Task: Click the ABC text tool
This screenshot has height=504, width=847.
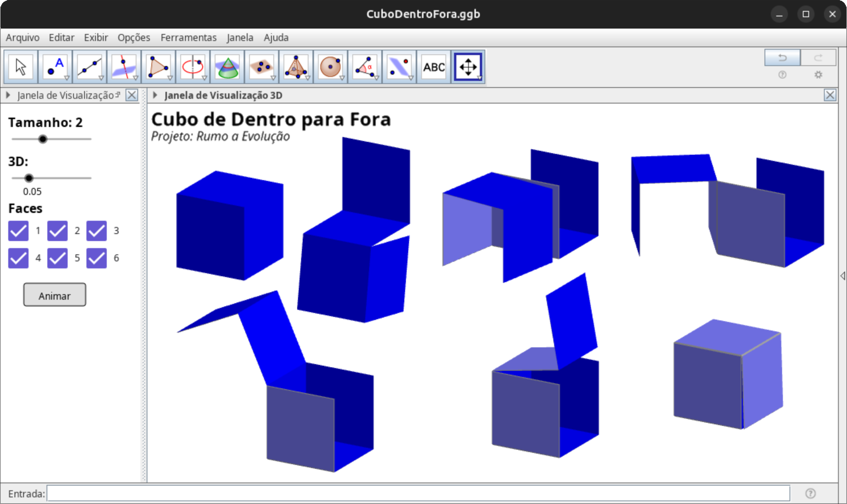Action: click(434, 67)
